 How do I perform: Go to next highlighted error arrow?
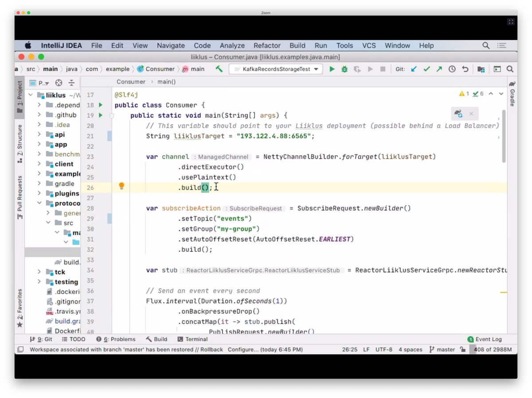(501, 94)
